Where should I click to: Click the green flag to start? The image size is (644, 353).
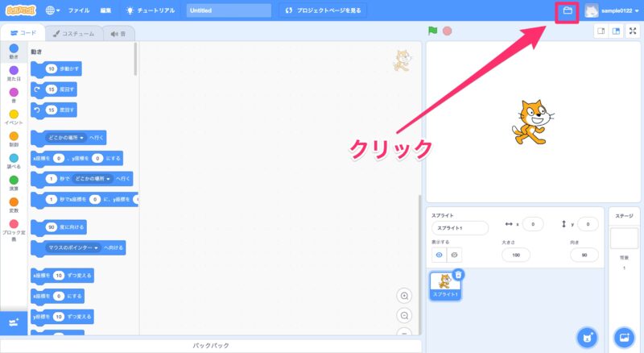(432, 31)
